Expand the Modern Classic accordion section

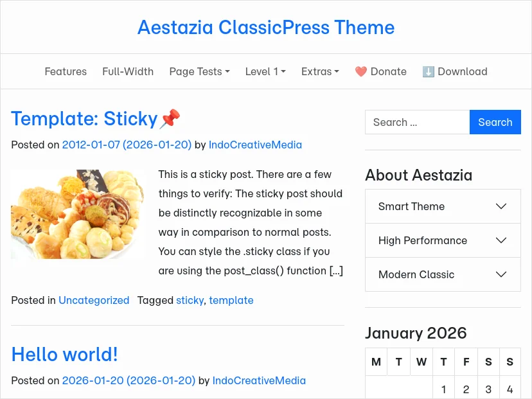[443, 274]
